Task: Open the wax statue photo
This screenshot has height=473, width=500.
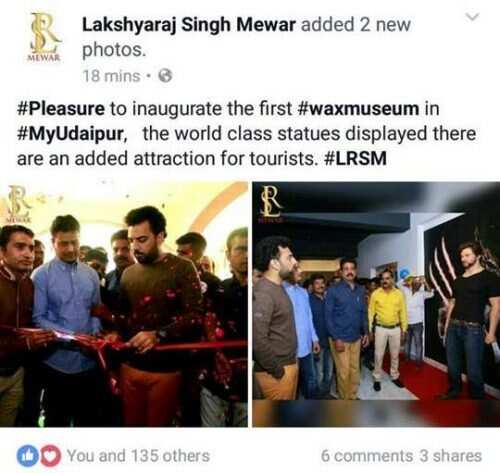Action: point(376,304)
